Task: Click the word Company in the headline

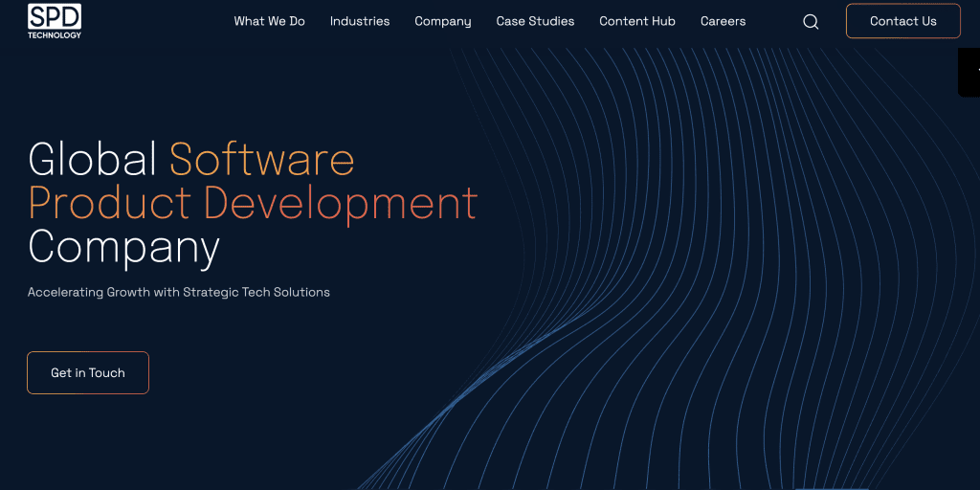Action: (123, 247)
